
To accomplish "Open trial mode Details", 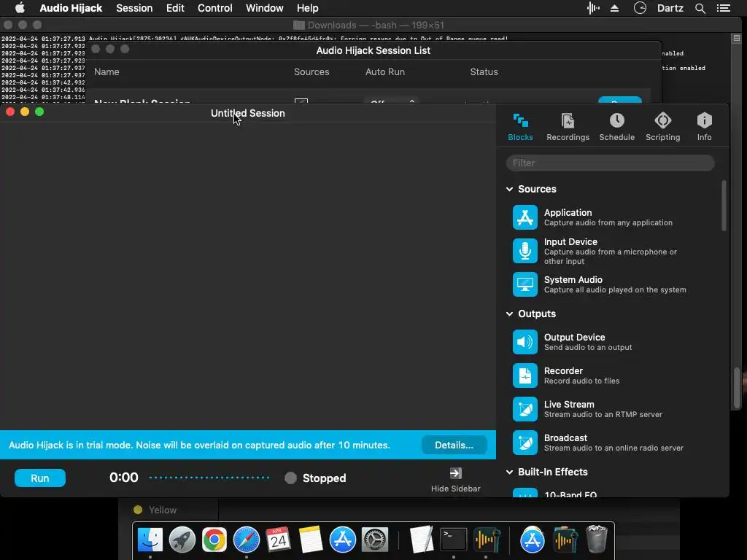I will (454, 445).
